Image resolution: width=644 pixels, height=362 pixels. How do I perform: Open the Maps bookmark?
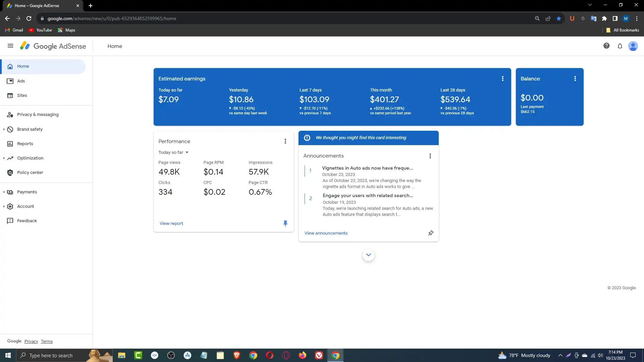click(66, 30)
